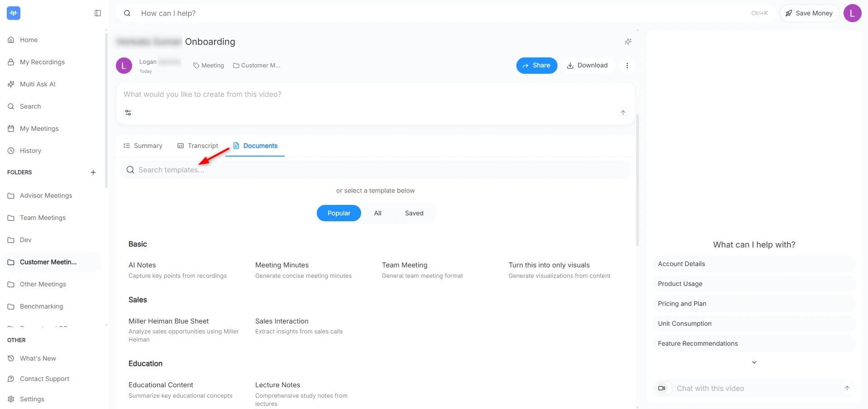The image size is (868, 409).
Task: Expand the Customer M... folder label
Action: [x=257, y=66]
